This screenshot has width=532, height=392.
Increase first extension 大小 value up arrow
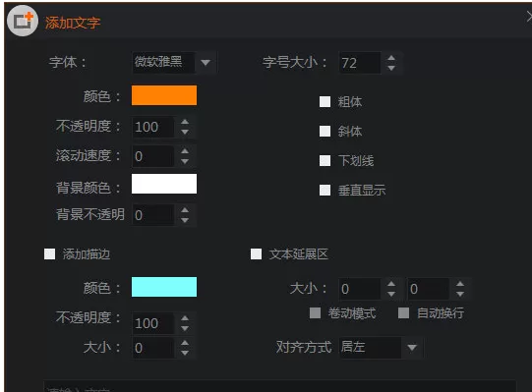(x=391, y=284)
